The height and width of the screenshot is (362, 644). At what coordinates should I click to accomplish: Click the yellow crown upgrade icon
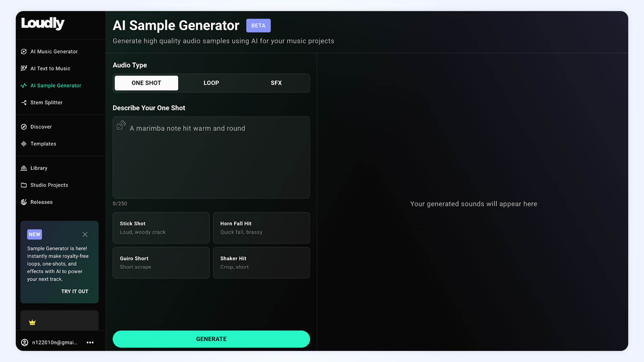pos(32,322)
